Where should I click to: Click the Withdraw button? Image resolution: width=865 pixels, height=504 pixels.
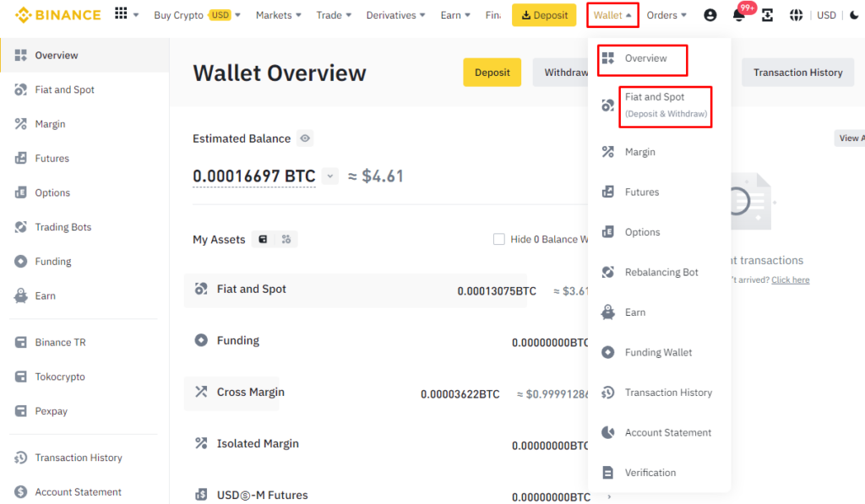pos(561,73)
